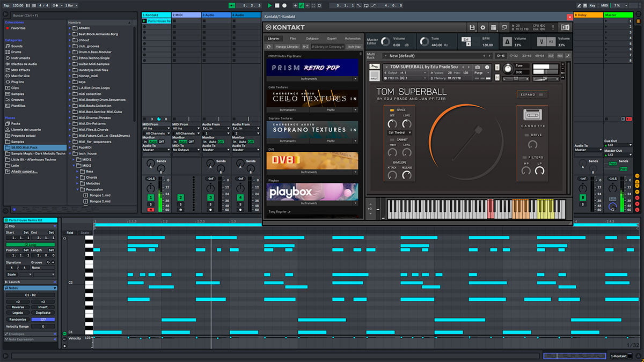Open Kontakt workspace layout icon
644x362 pixels.
(x=494, y=27)
